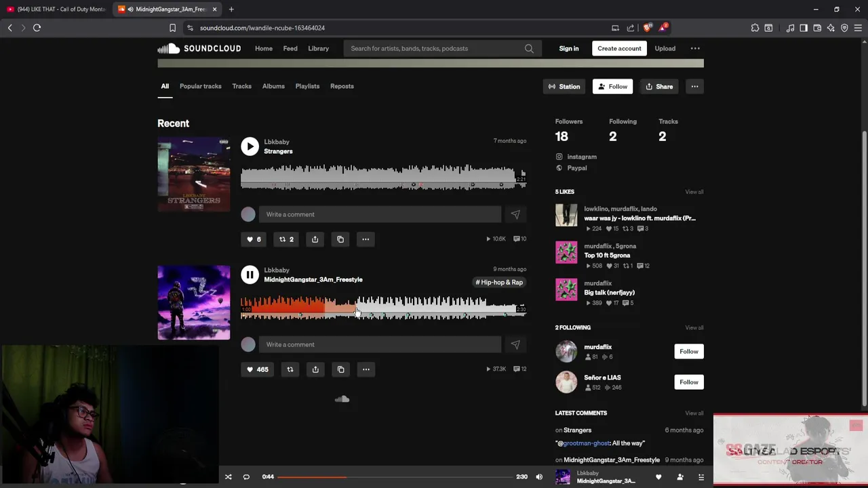The width and height of the screenshot is (868, 488).
Task: Play the Strangers track
Action: [250, 146]
